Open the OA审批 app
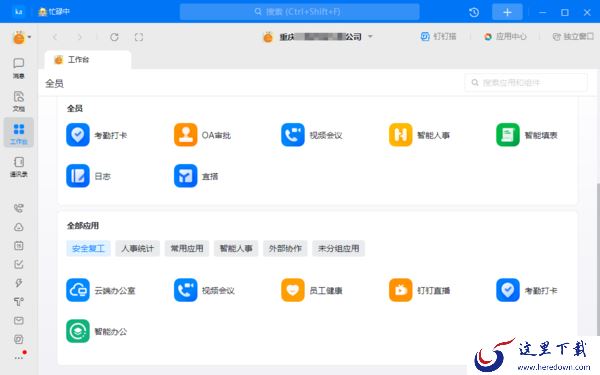 coord(202,135)
